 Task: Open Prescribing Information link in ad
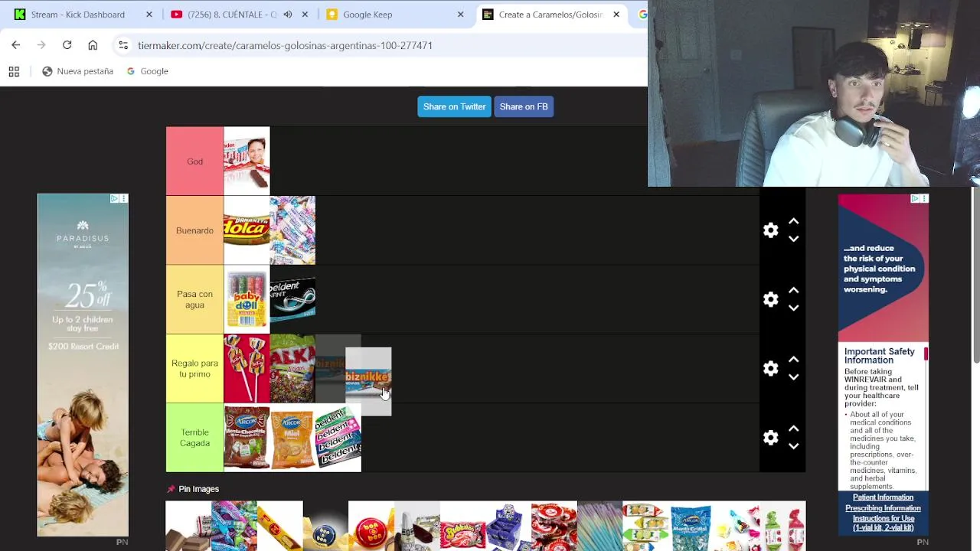883,508
